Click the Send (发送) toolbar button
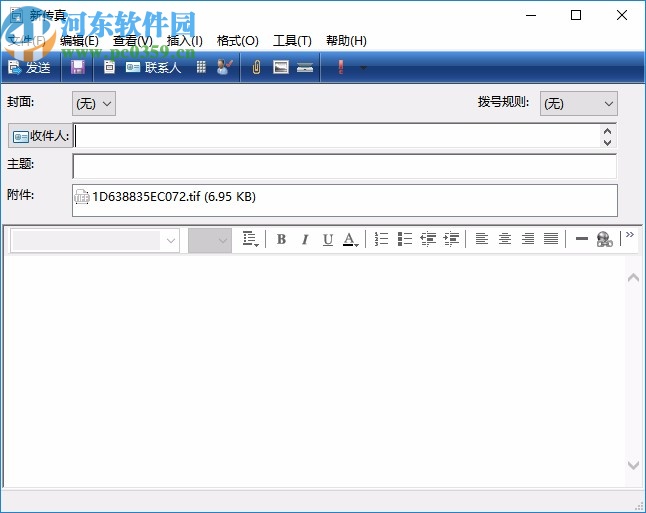646x513 pixels. click(x=29, y=67)
